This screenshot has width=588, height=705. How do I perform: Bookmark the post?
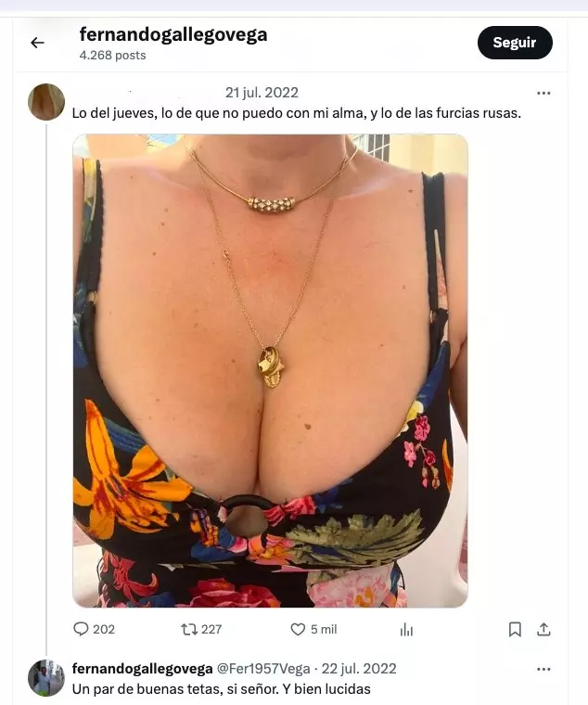[515, 630]
